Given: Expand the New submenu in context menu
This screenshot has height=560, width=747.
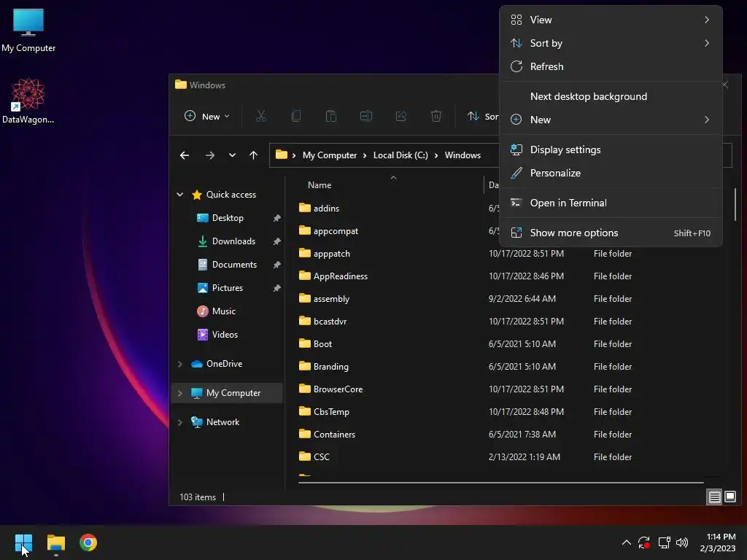Looking at the screenshot, I should pos(611,120).
